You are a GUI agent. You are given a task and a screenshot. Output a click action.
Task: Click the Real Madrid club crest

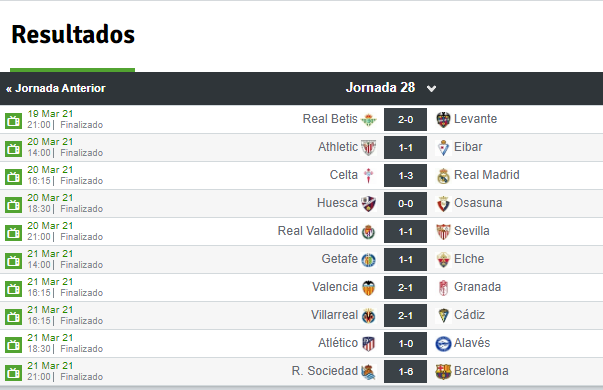point(443,176)
